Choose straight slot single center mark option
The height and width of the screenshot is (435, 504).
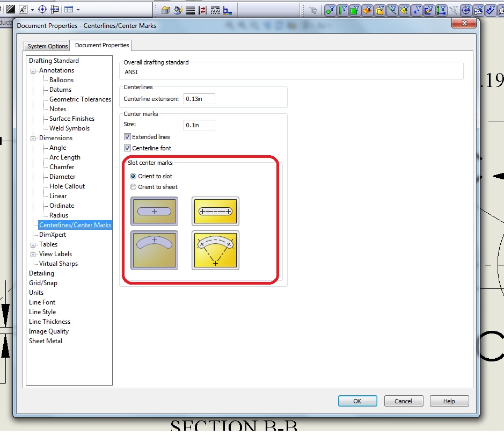(154, 211)
